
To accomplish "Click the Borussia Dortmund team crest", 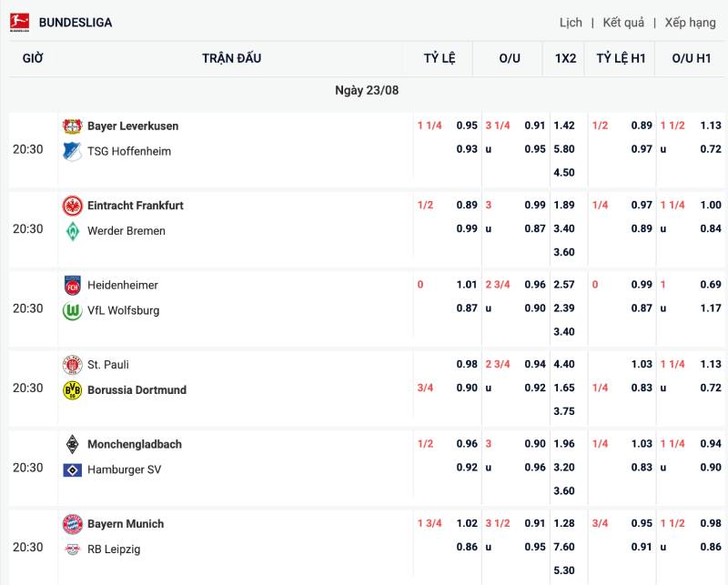I will pos(72,390).
